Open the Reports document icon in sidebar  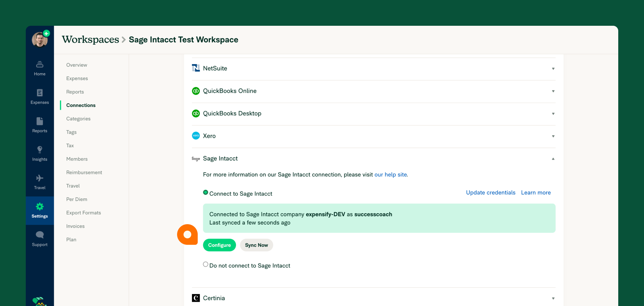pos(40,121)
